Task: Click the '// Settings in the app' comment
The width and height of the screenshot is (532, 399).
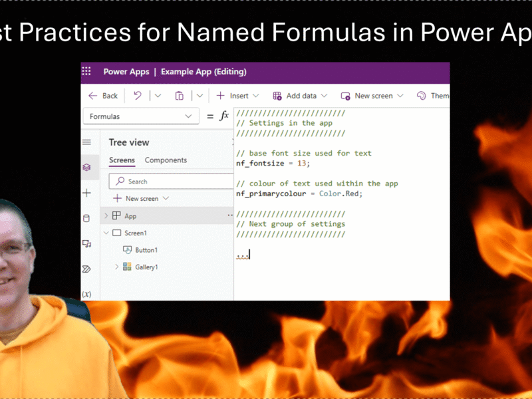Action: pos(285,123)
